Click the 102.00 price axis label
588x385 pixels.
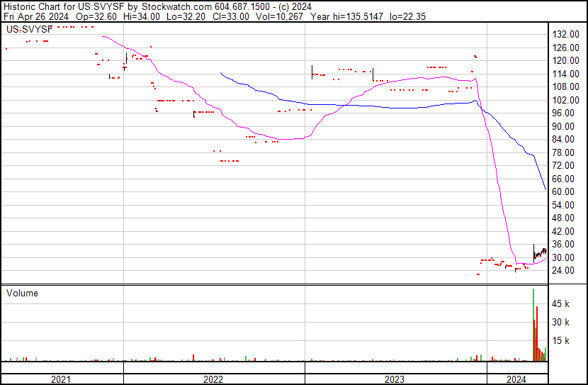coord(566,100)
